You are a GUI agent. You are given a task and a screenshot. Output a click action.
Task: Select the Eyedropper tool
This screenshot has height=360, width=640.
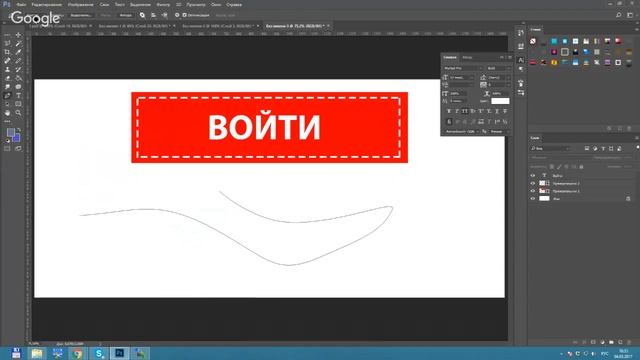tap(18, 52)
